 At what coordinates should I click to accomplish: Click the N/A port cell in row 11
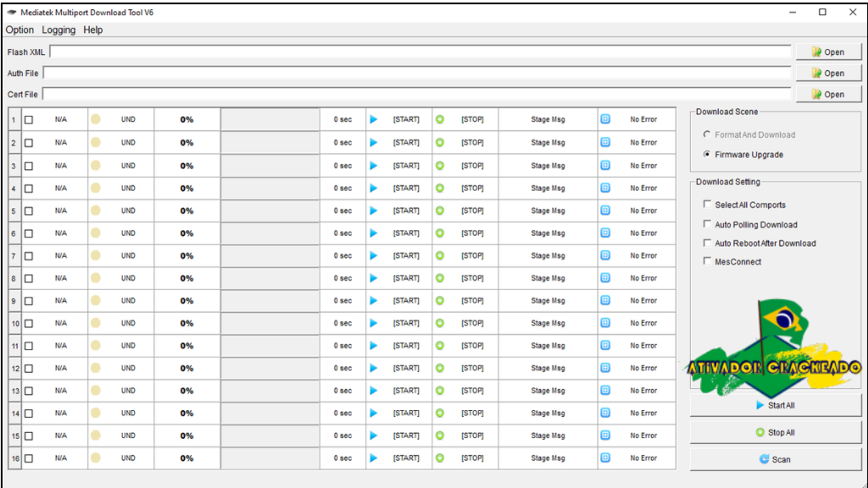[61, 346]
